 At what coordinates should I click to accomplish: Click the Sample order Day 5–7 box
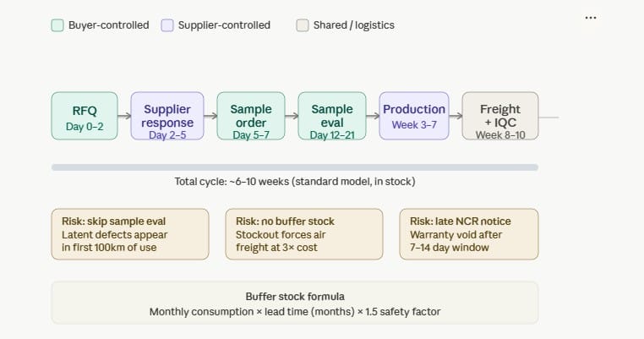(250, 116)
